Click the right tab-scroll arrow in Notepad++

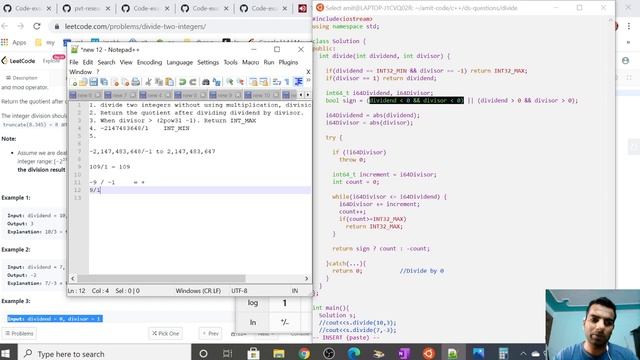308,95
